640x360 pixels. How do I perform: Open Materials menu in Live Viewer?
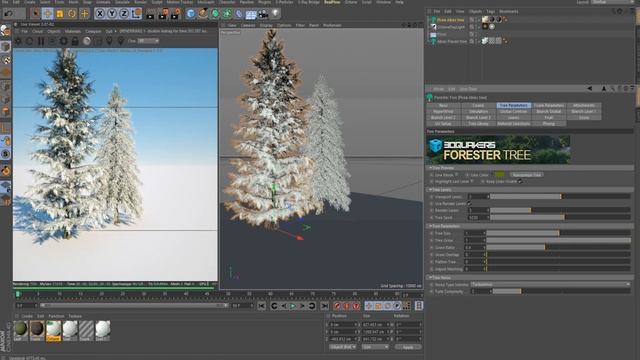[x=73, y=31]
